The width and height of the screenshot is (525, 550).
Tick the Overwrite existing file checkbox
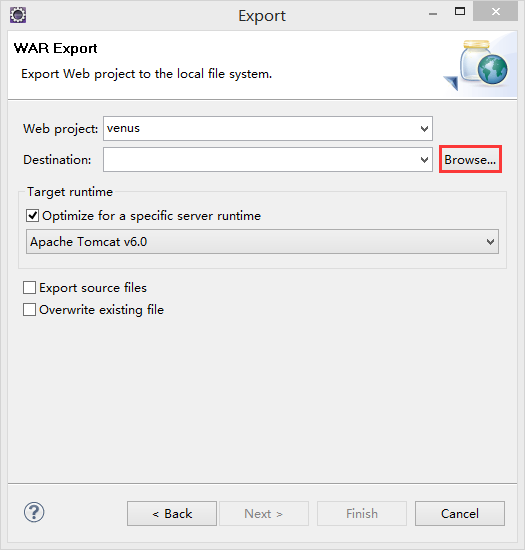point(29,310)
